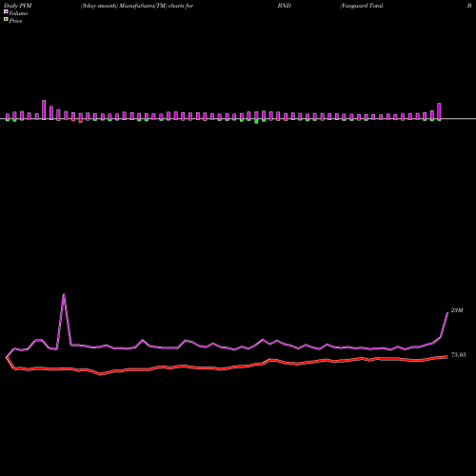
Task: Select the 'Volume' legend label
Action: point(18,13)
